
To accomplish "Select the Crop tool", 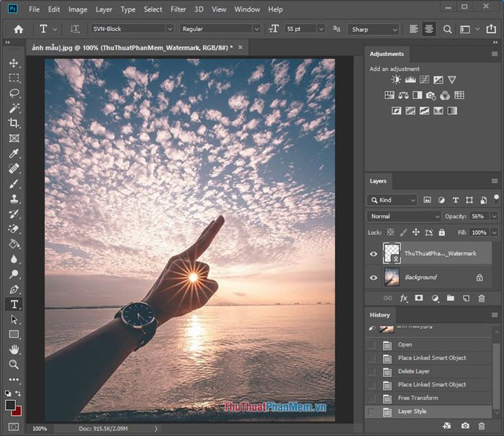I will (14, 123).
